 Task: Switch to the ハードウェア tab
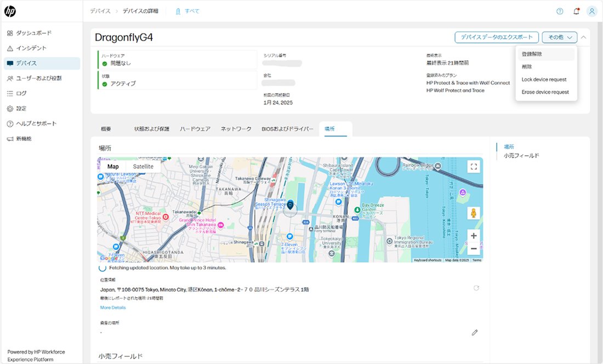click(x=195, y=129)
